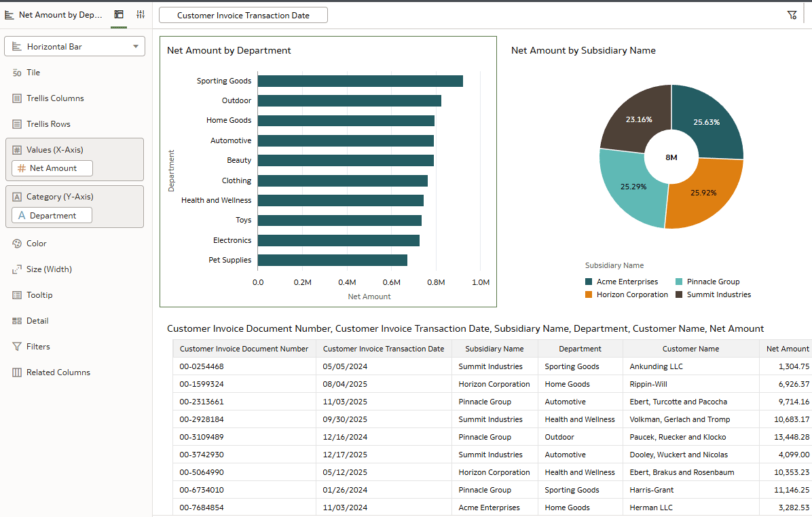This screenshot has width=812, height=517.
Task: Open the Horizontal Bar visualization type dropdown
Action: point(75,46)
